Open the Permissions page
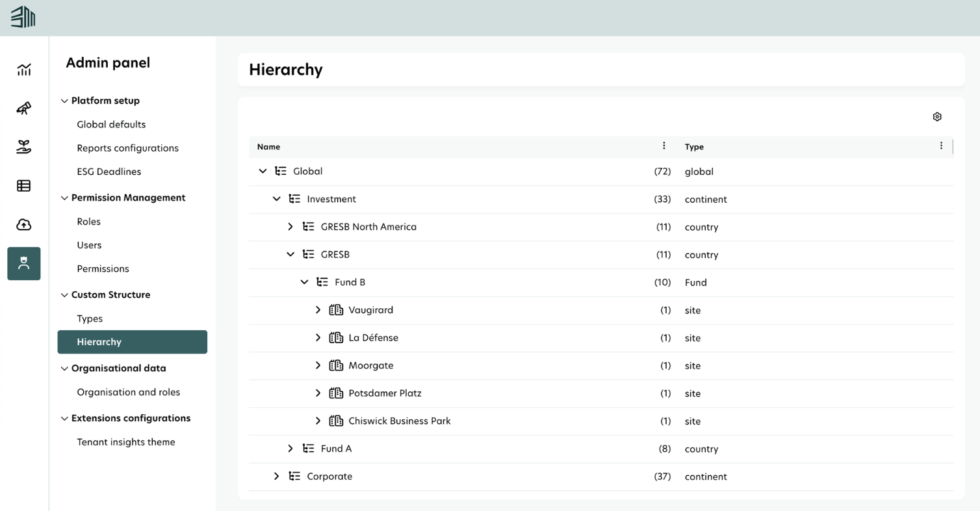 coord(103,269)
